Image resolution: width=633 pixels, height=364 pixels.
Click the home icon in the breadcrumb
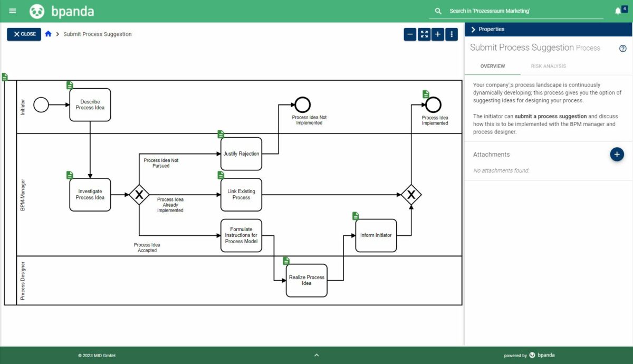tap(47, 34)
